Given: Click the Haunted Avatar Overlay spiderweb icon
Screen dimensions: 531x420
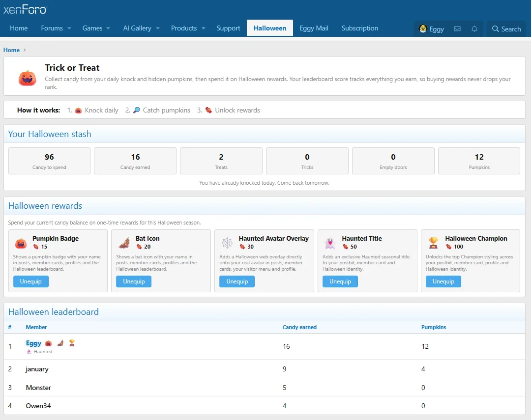Looking at the screenshot, I should pyautogui.click(x=227, y=243).
